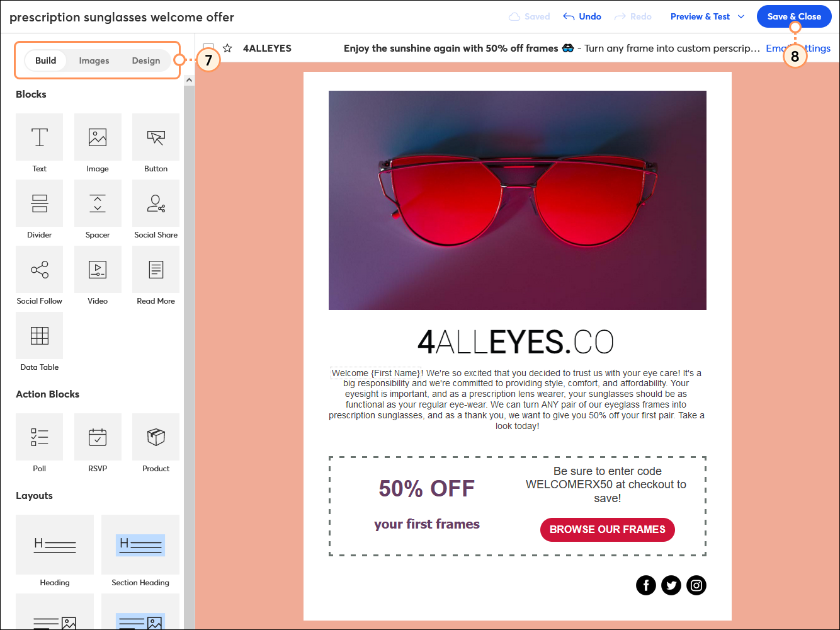This screenshot has height=630, width=840.
Task: Switch to the Design tab
Action: coord(146,60)
